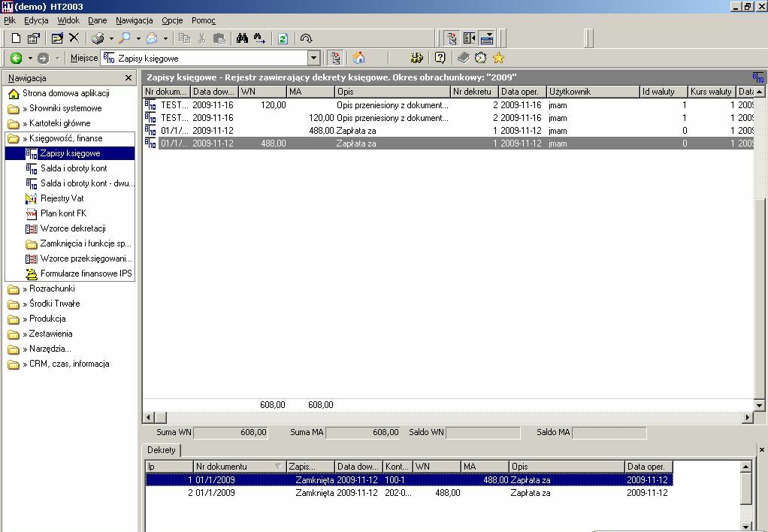Sort by Nr dokumentu header in Dekrety grid
768x532 pixels.
pyautogui.click(x=239, y=467)
